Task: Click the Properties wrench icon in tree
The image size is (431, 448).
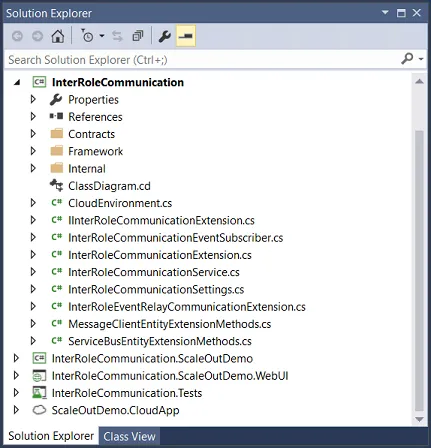Action: [56, 99]
